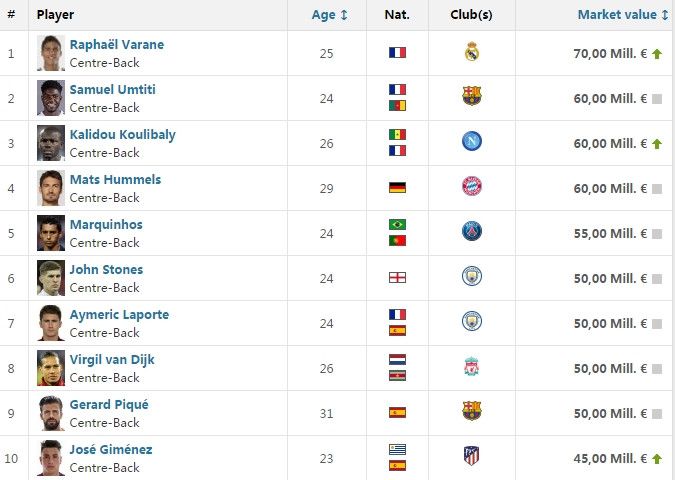Click the Paris Saint-Germain club crest
The height and width of the screenshot is (480, 675).
click(x=472, y=232)
